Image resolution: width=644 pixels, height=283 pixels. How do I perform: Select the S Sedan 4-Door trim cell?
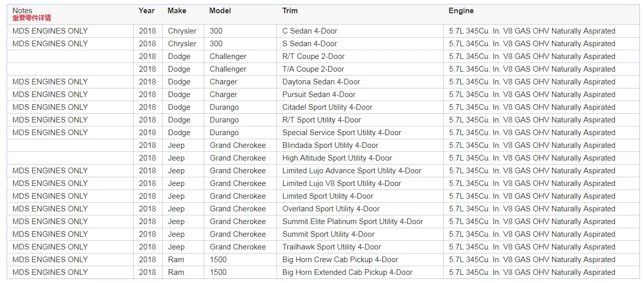pos(310,44)
